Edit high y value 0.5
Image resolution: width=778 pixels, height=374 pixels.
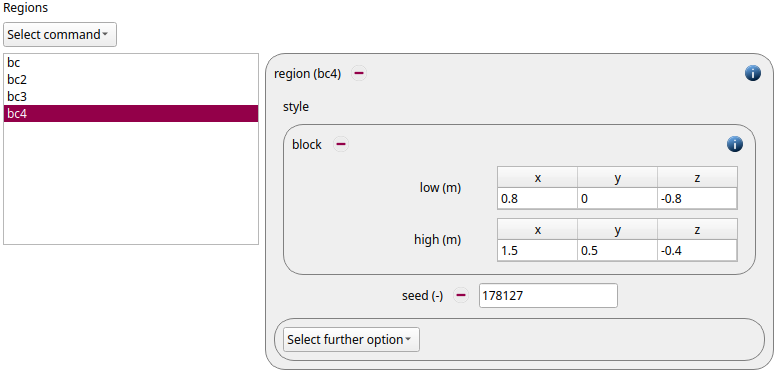(x=617, y=250)
